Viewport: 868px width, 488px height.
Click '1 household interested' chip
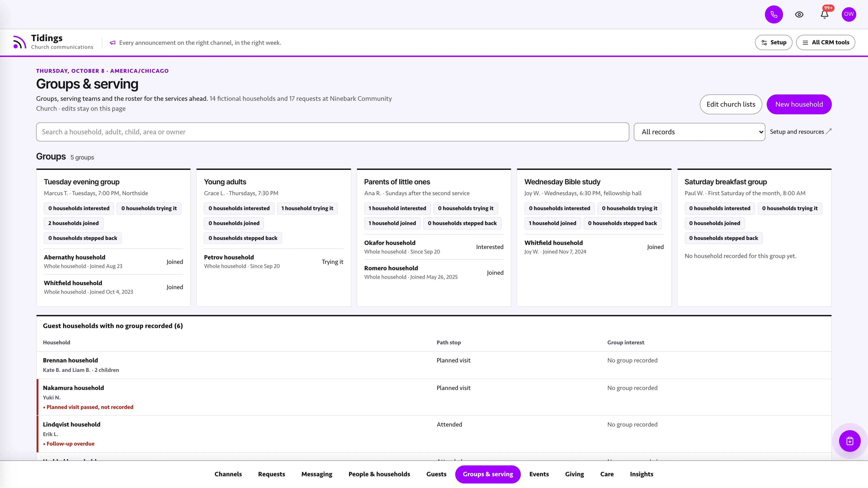(x=397, y=209)
